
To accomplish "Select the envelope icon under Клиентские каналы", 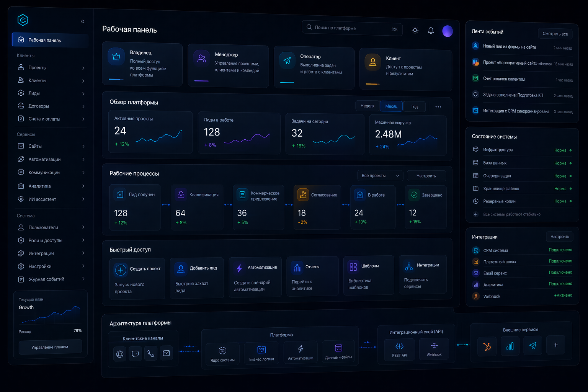I will pyautogui.click(x=166, y=353).
